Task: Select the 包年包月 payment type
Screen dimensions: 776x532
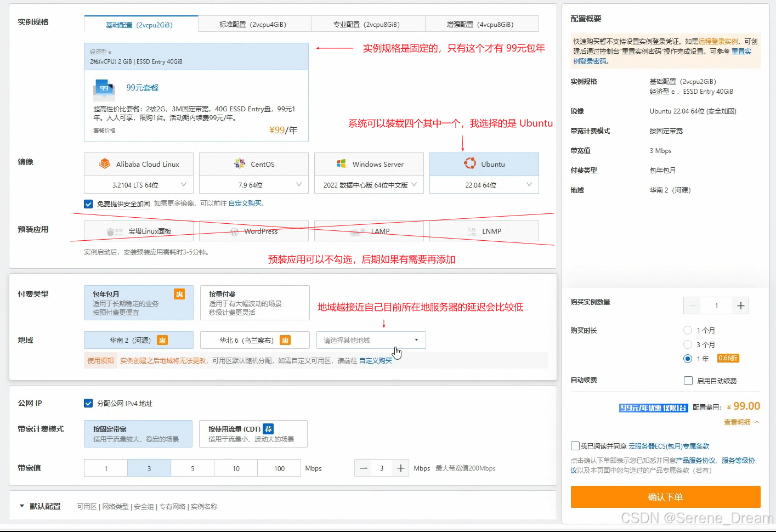Action: [139, 303]
